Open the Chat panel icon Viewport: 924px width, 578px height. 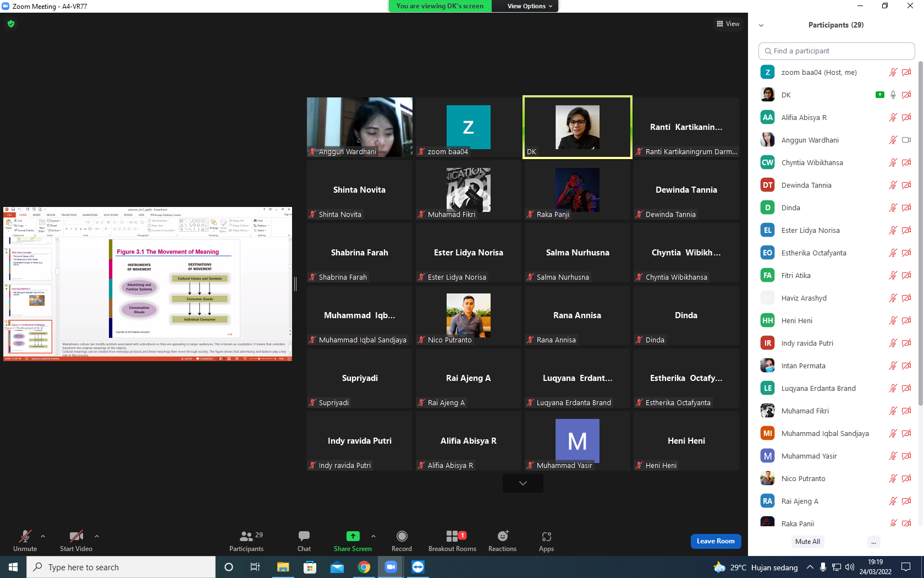click(304, 536)
